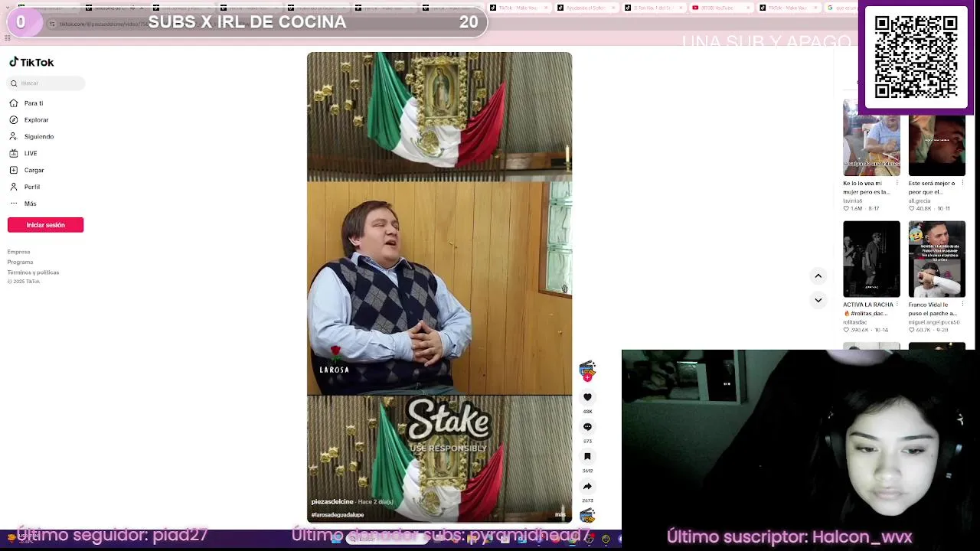This screenshot has width=980, height=551.
Task: Open #larosadeguadalupe hashtag
Action: click(338, 515)
